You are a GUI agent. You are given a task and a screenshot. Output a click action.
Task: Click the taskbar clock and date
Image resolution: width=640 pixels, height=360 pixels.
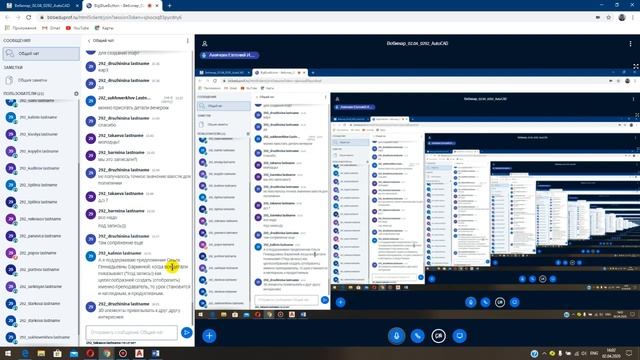611,353
